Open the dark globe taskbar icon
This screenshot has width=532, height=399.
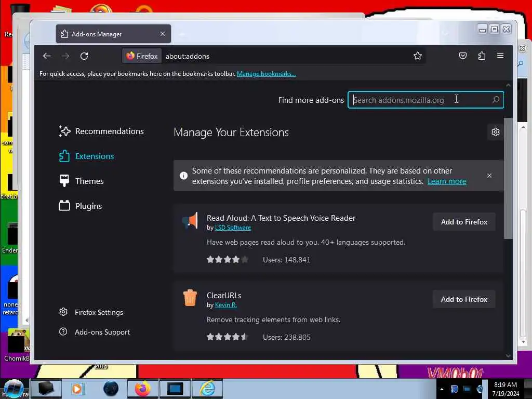111,389
